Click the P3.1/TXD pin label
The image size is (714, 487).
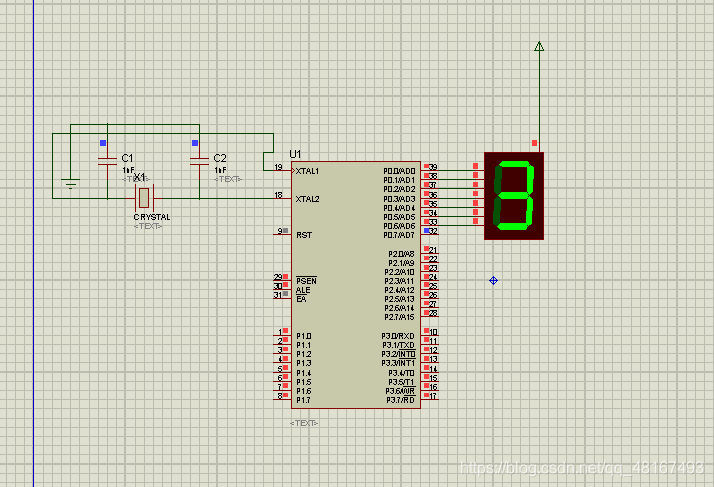click(398, 345)
